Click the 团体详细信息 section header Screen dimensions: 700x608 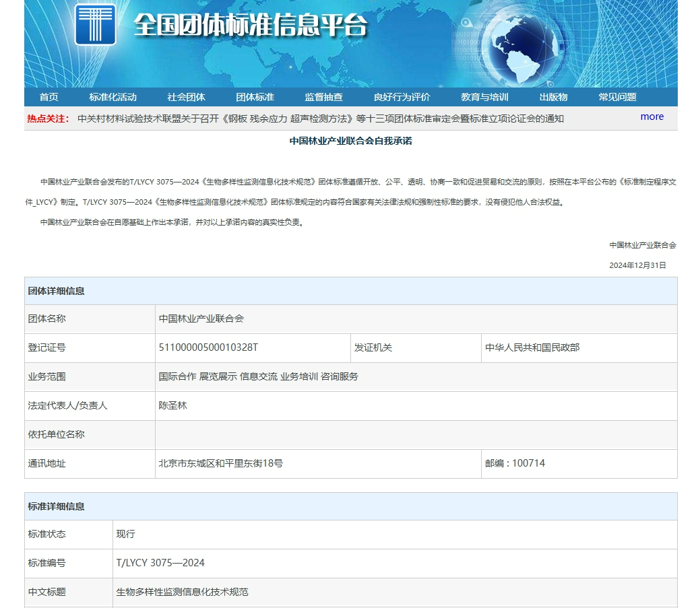coord(351,291)
